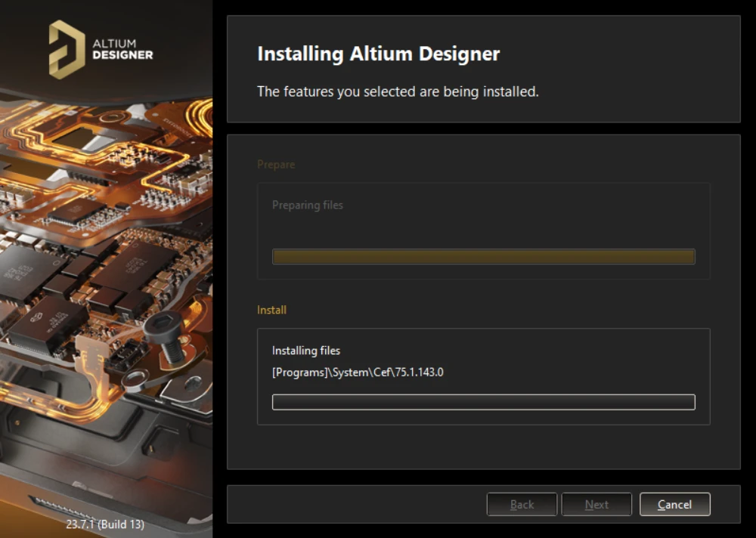
Task: Click the disabled Next button
Action: (x=596, y=504)
